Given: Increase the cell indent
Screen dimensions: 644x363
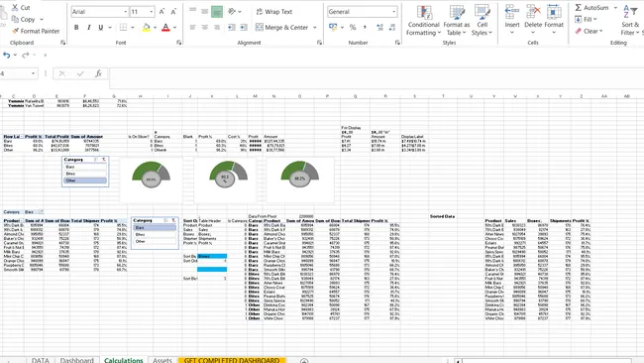Looking at the screenshot, I should click(244, 27).
